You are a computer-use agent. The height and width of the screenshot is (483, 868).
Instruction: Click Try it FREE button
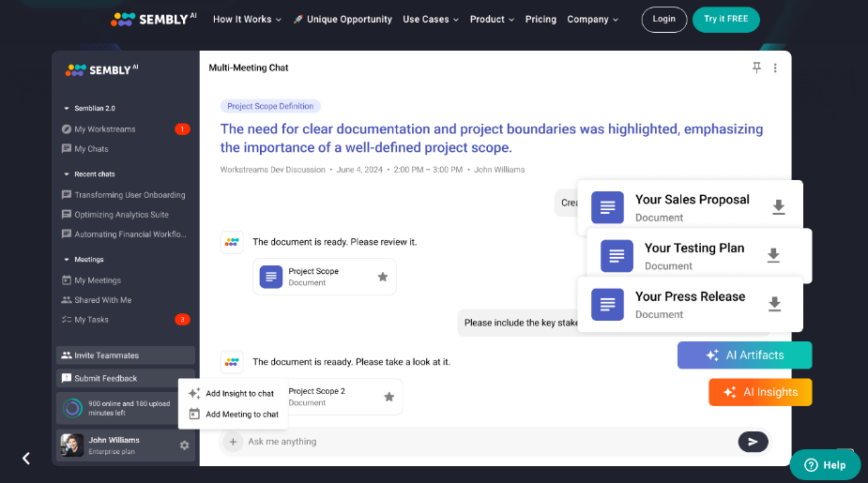pyautogui.click(x=725, y=20)
